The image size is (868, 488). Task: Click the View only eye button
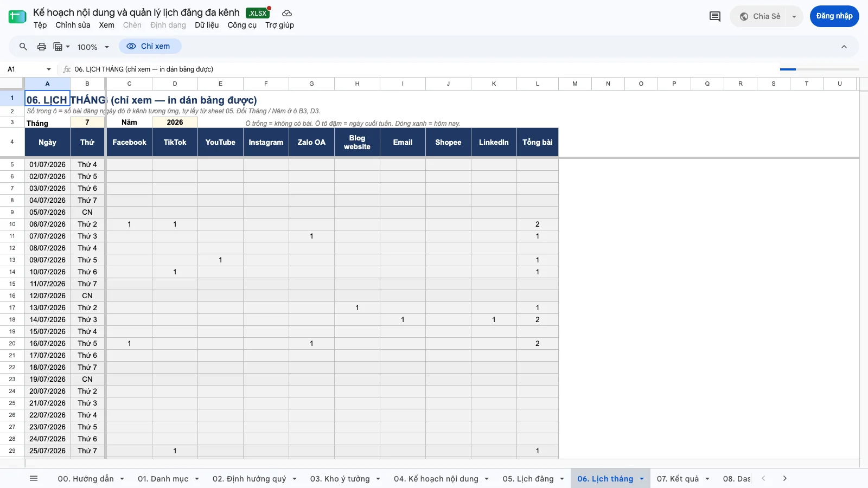[x=150, y=46]
